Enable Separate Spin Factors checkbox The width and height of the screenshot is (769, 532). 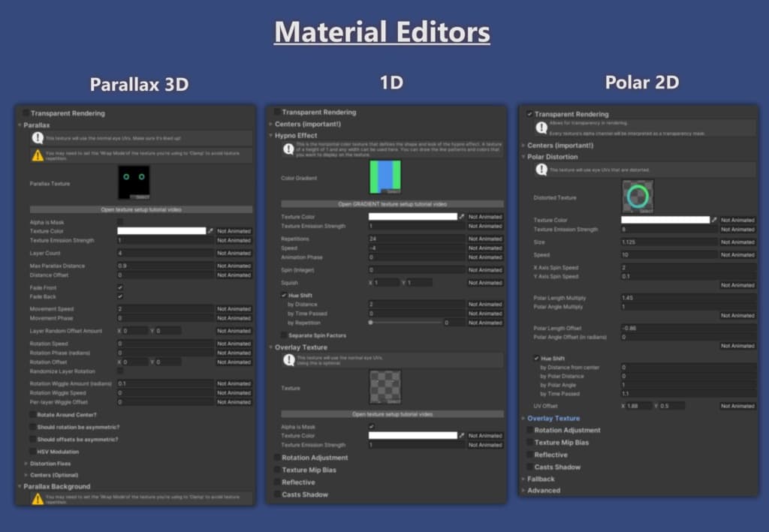(x=283, y=335)
